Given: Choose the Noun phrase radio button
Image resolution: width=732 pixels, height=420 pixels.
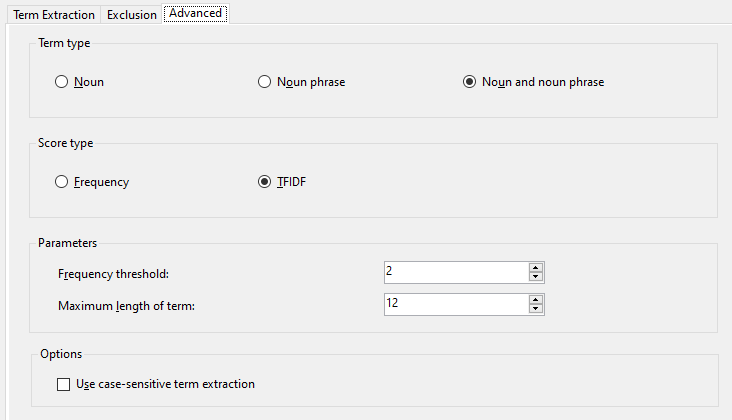Looking at the screenshot, I should 265,82.
